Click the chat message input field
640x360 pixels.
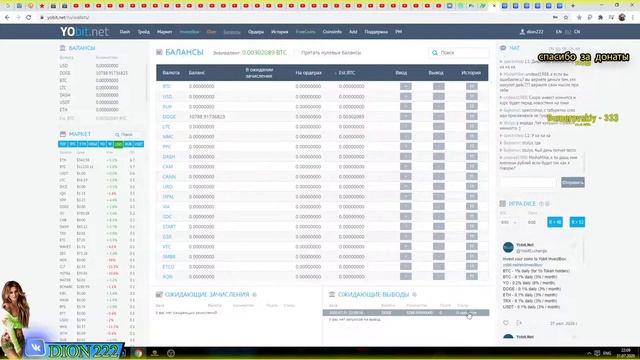coord(529,182)
